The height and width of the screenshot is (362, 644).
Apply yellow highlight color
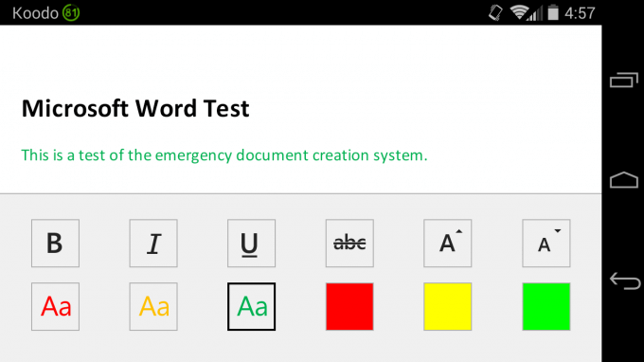pos(448,306)
